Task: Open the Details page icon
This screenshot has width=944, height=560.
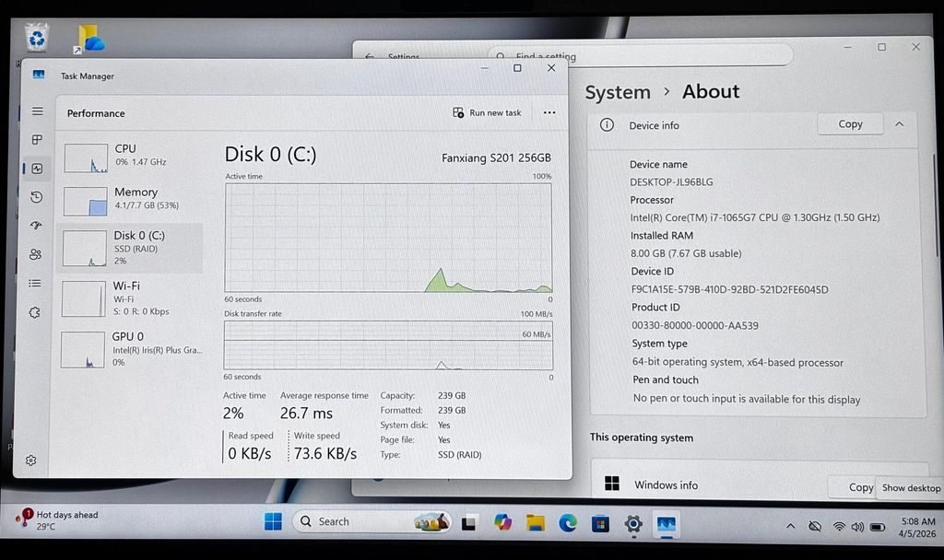Action: point(35,283)
